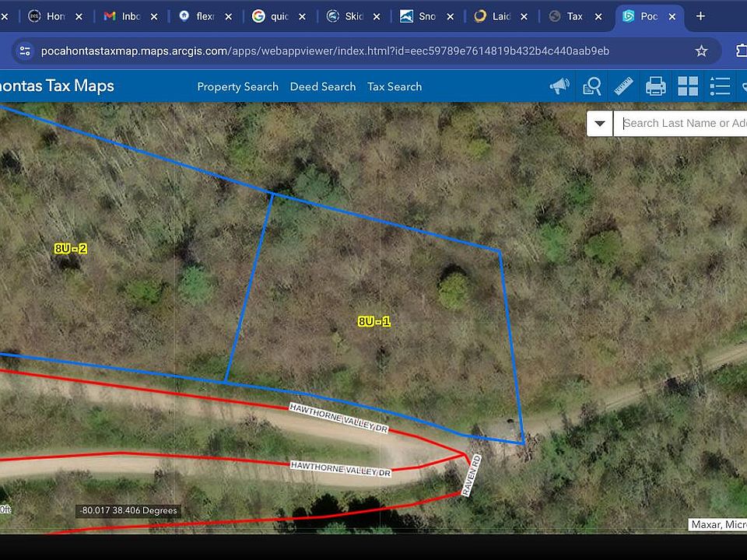The height and width of the screenshot is (560, 747).
Task: Close the Pocahontas tax map tab
Action: tap(672, 16)
